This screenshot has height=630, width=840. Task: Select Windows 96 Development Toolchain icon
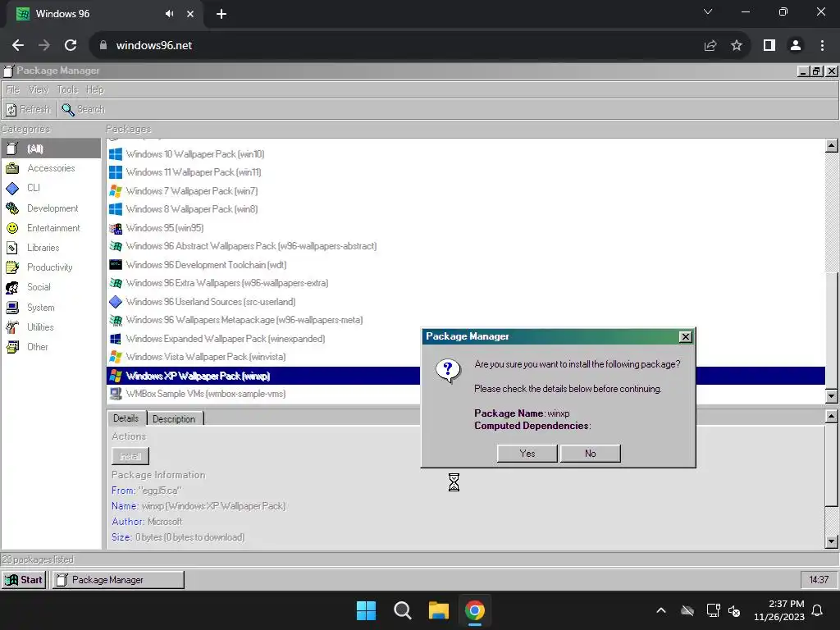click(115, 265)
